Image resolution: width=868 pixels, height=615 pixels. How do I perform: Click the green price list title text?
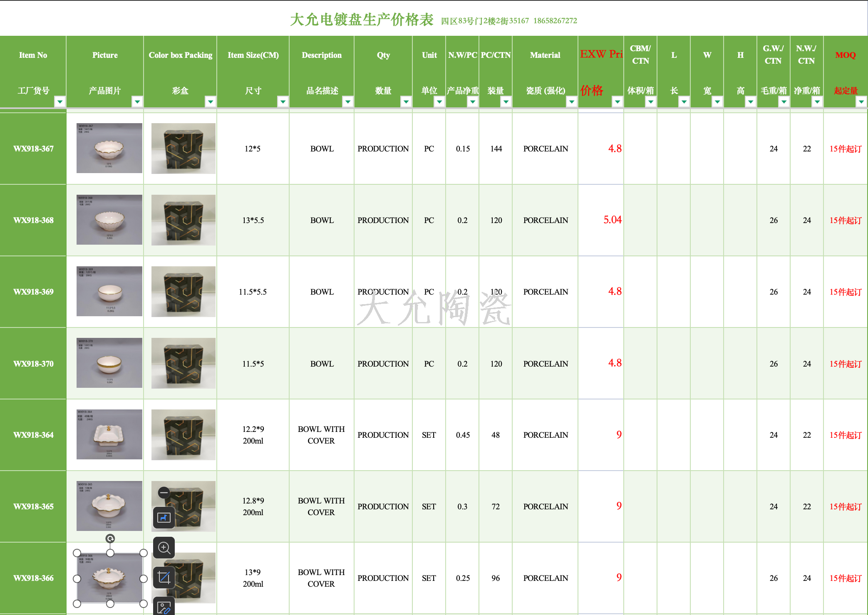coord(361,20)
